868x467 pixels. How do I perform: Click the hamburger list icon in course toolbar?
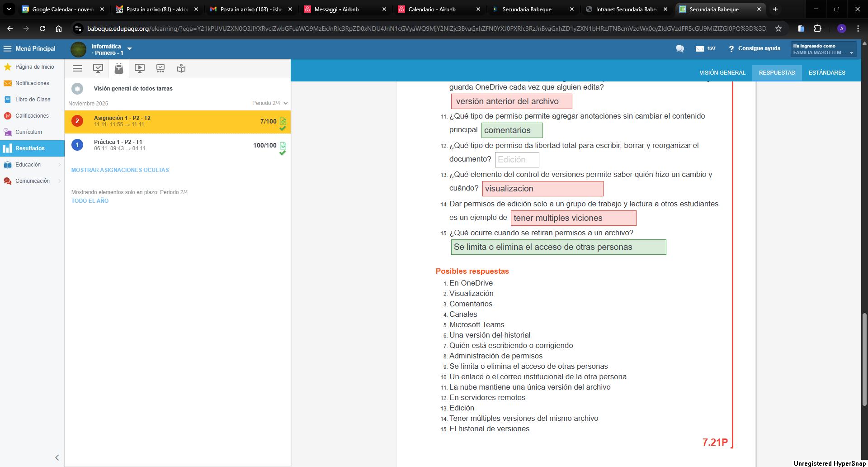(x=77, y=68)
